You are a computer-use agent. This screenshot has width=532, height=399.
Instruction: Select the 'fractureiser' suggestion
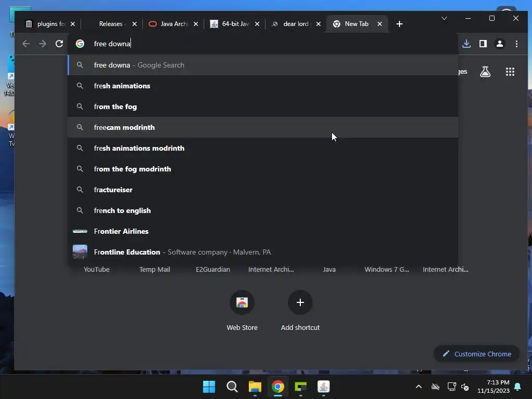(x=263, y=190)
